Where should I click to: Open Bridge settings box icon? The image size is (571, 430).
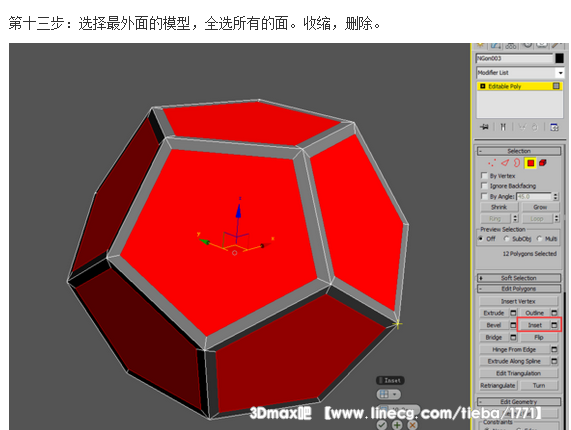513,337
